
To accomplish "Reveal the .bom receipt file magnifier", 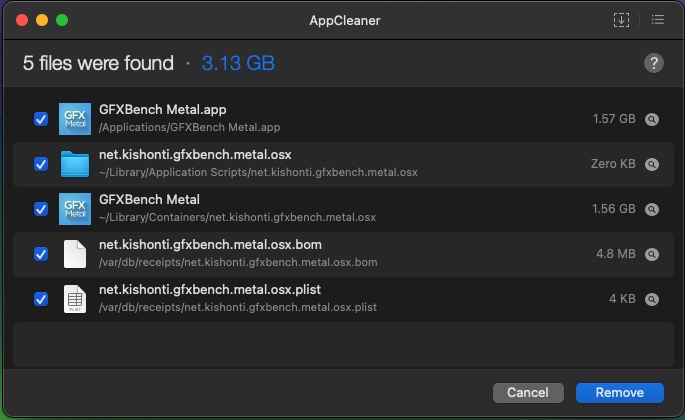I will click(x=652, y=254).
